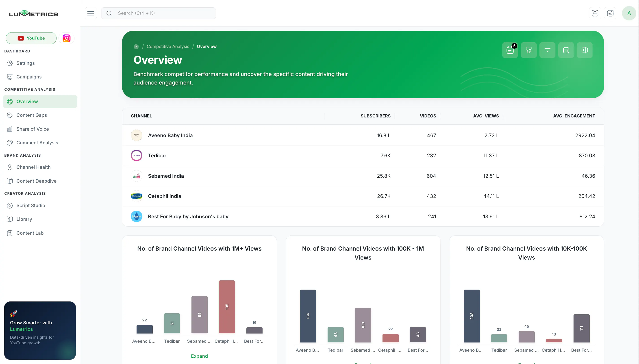639x364 pixels.
Task: Click the home icon in breadcrumb
Action: click(x=136, y=46)
